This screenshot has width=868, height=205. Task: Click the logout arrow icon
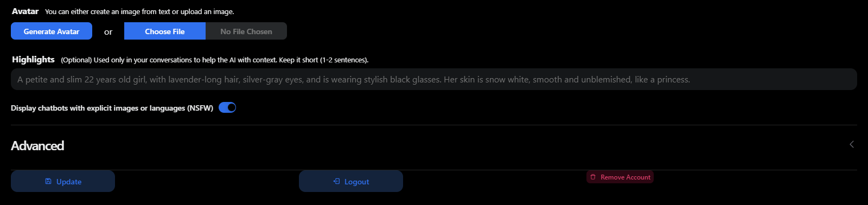pyautogui.click(x=336, y=182)
